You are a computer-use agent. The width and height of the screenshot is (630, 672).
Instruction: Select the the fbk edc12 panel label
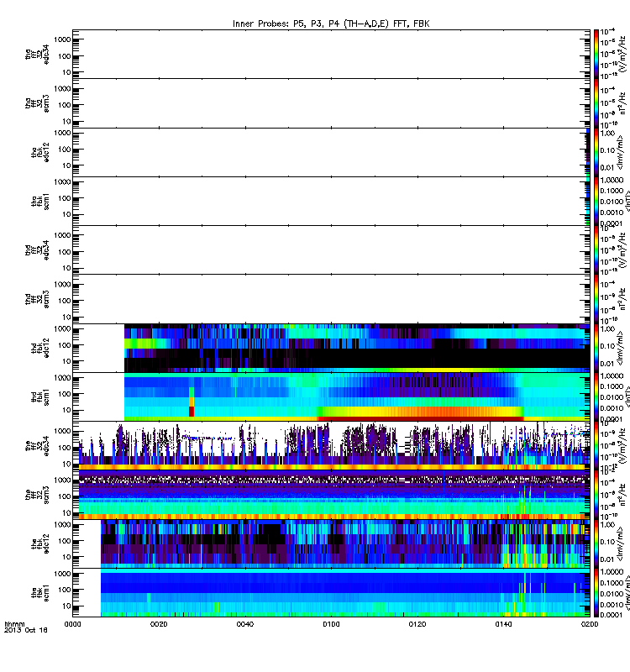(40, 543)
